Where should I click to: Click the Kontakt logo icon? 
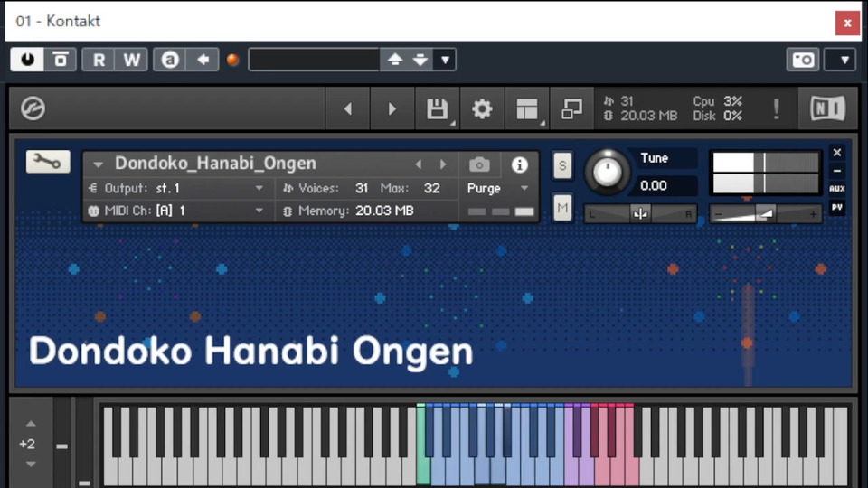[x=33, y=108]
